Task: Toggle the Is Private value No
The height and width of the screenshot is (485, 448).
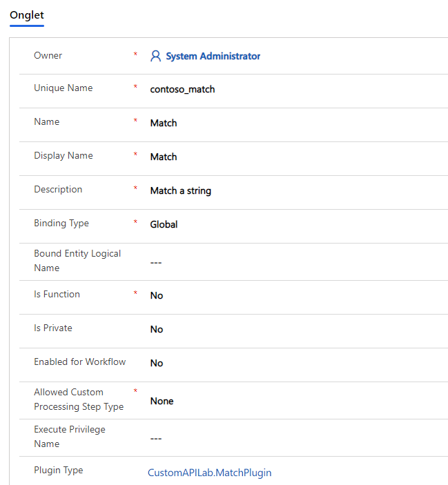Action: coord(157,329)
